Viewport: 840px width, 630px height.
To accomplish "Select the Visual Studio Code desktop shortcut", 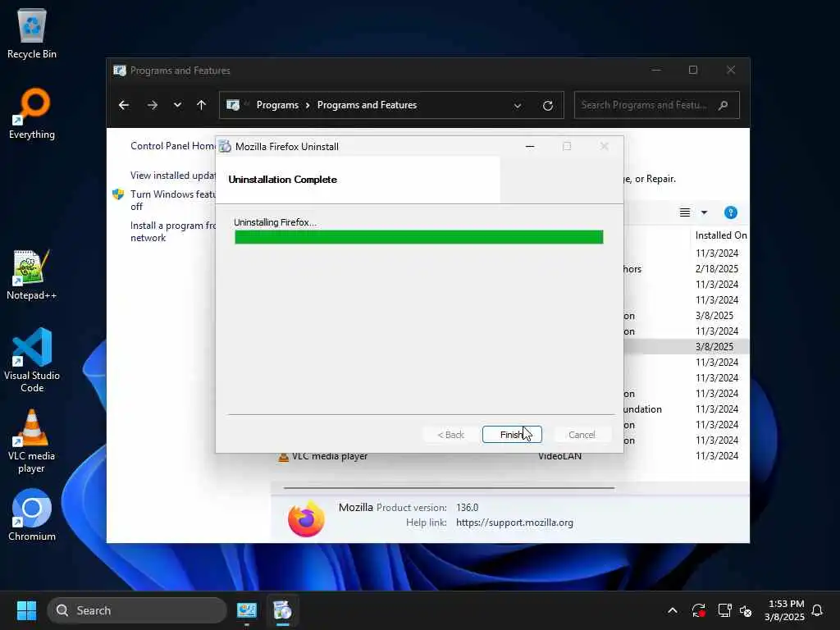I will (x=32, y=360).
